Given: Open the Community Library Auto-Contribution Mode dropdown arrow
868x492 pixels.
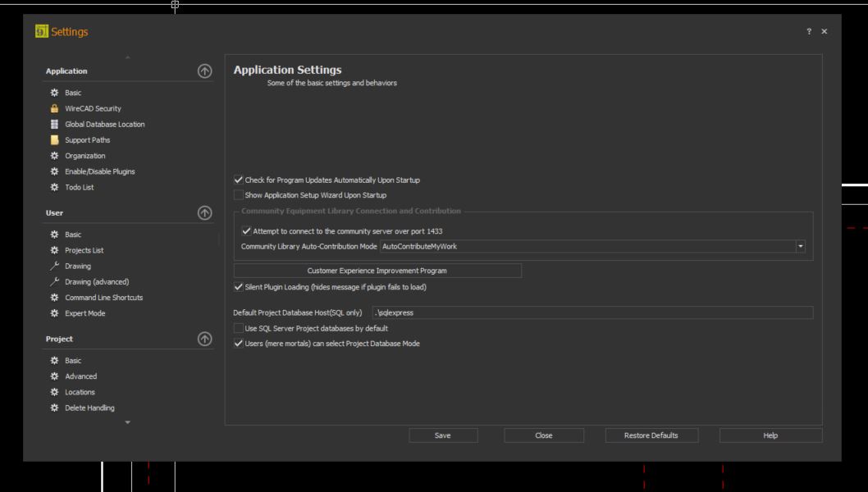Looking at the screenshot, I should tap(801, 246).
